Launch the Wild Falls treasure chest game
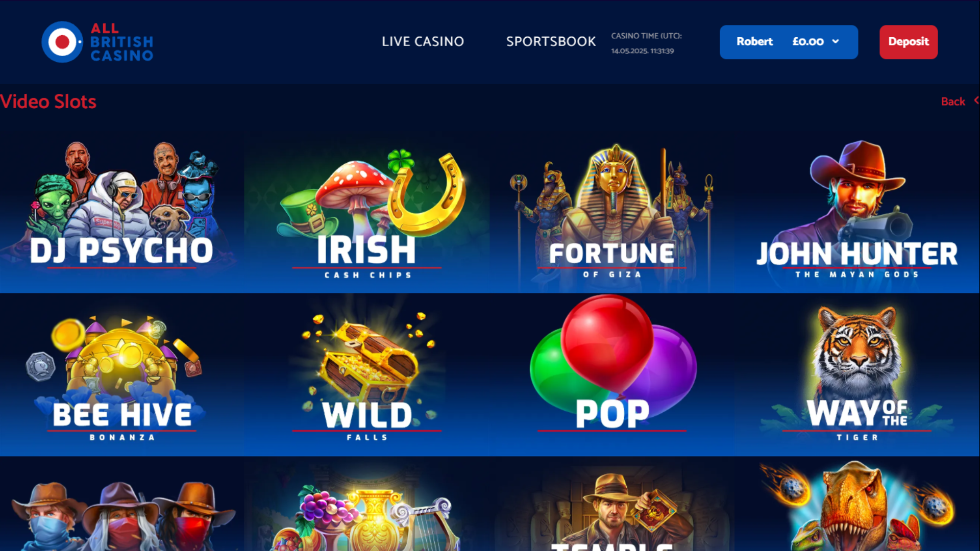The image size is (980, 551). coord(367,375)
